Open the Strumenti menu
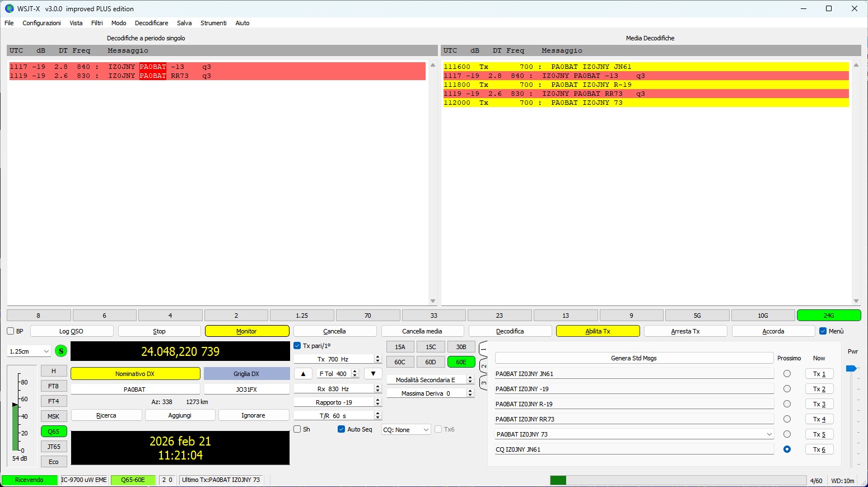This screenshot has height=487, width=868. pos(213,23)
